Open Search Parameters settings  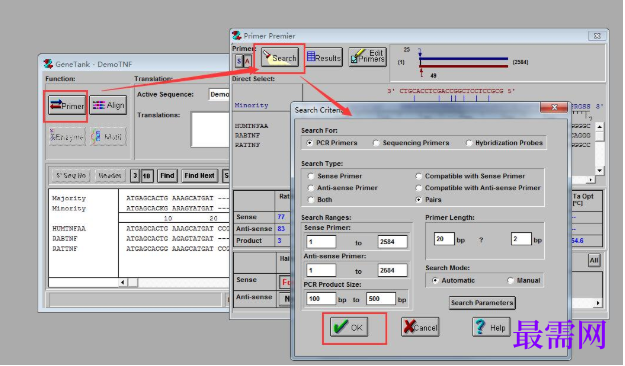tap(482, 303)
